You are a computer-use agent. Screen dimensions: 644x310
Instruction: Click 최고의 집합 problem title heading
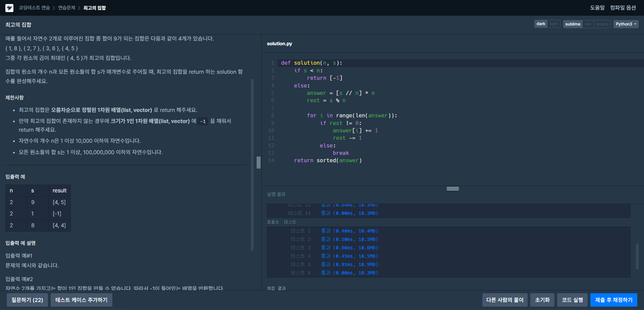coord(18,25)
